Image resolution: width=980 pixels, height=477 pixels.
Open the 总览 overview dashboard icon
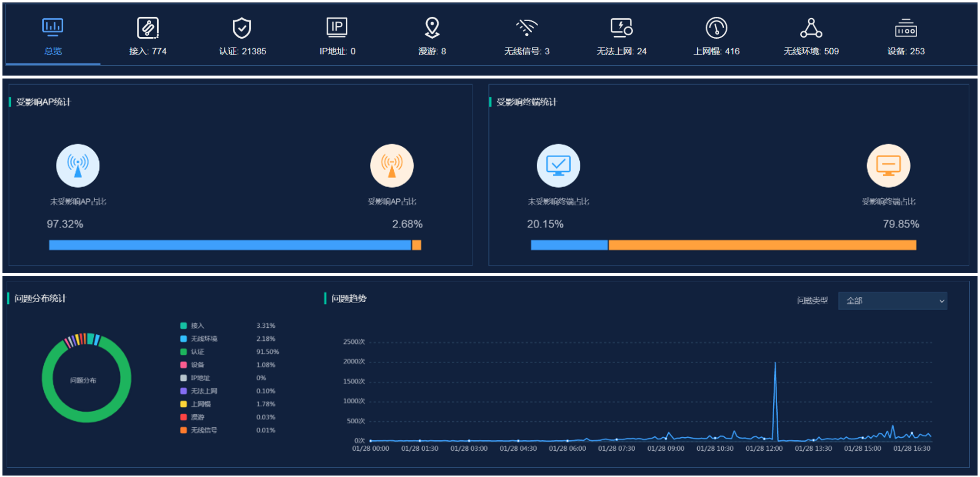(x=53, y=27)
